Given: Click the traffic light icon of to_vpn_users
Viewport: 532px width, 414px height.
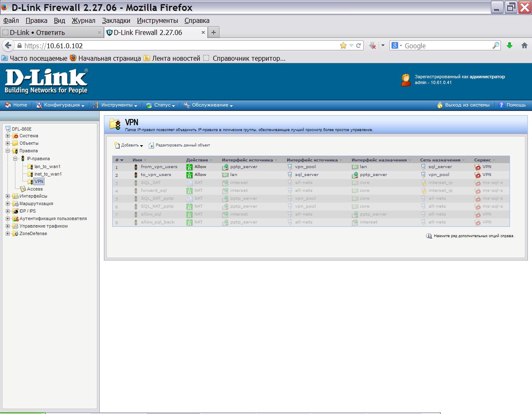Looking at the screenshot, I should [135, 175].
